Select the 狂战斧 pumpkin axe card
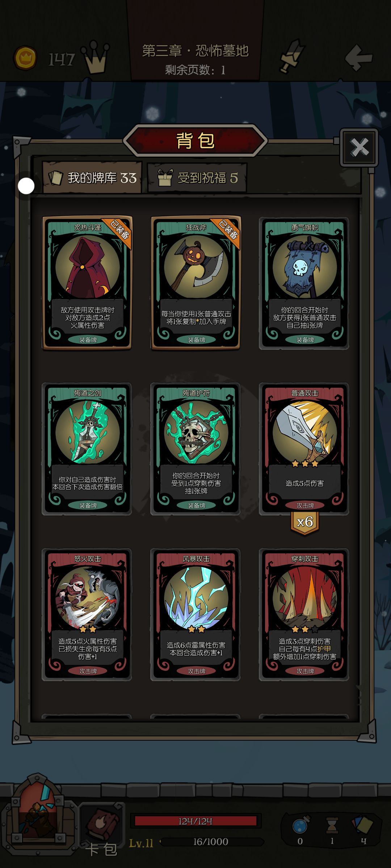391x868 pixels. [x=195, y=283]
